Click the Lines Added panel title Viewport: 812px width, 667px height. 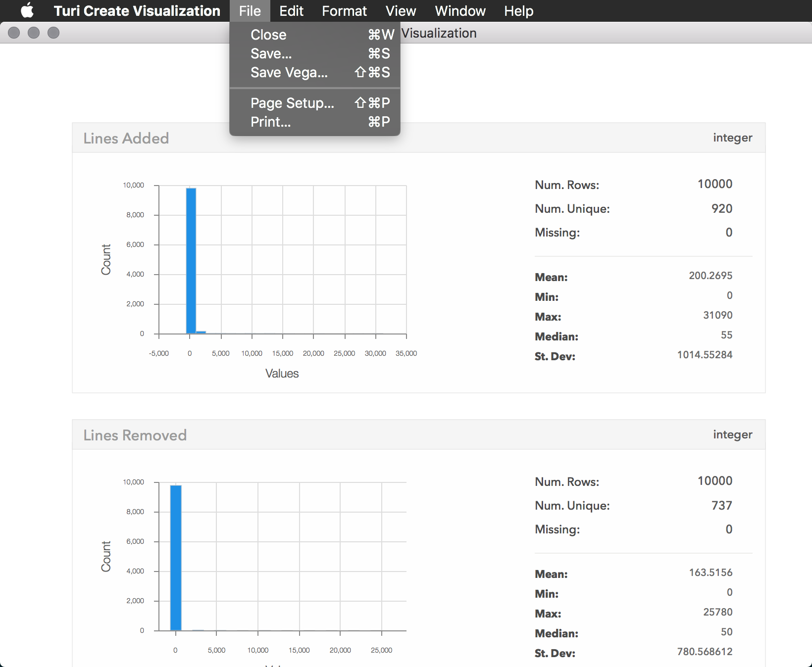126,138
